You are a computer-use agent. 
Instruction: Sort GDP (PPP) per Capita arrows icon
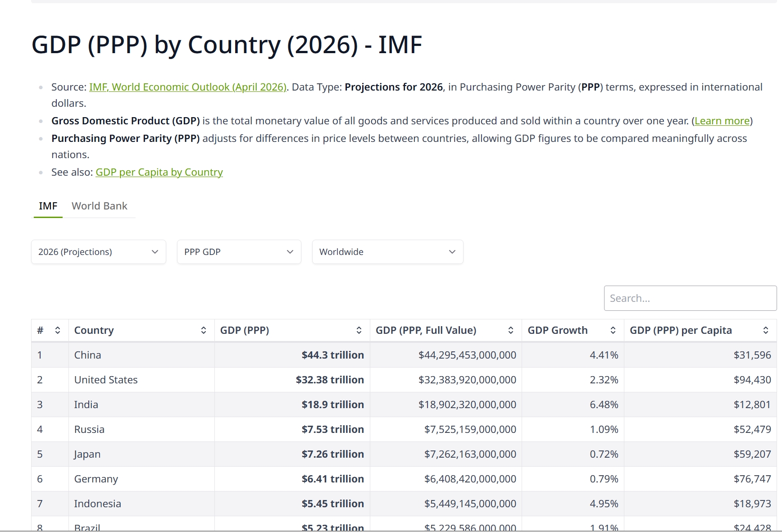pos(766,330)
